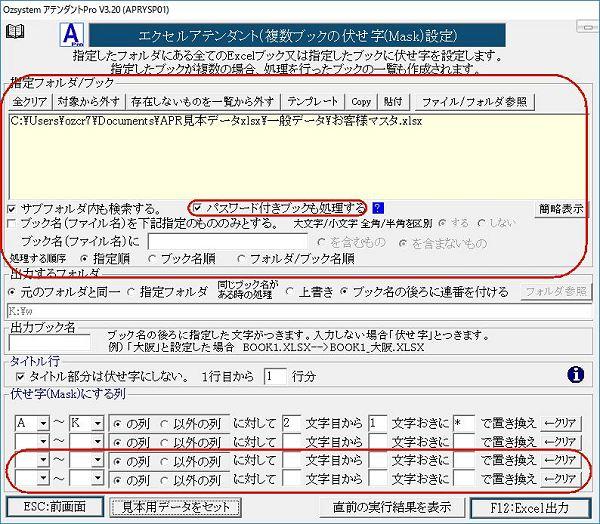600x524 pixels.
Task: Select の列 in first mask row
Action: [x=117, y=424]
